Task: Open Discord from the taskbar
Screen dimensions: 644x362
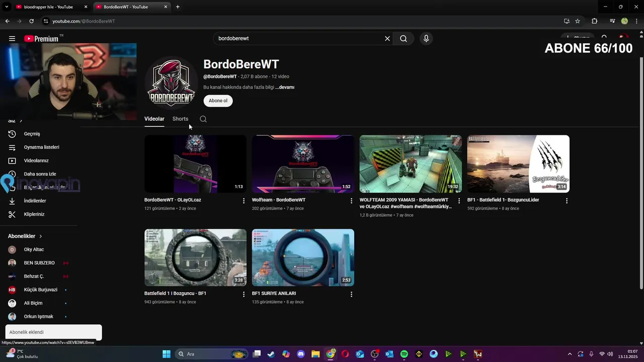Action: 301,354
